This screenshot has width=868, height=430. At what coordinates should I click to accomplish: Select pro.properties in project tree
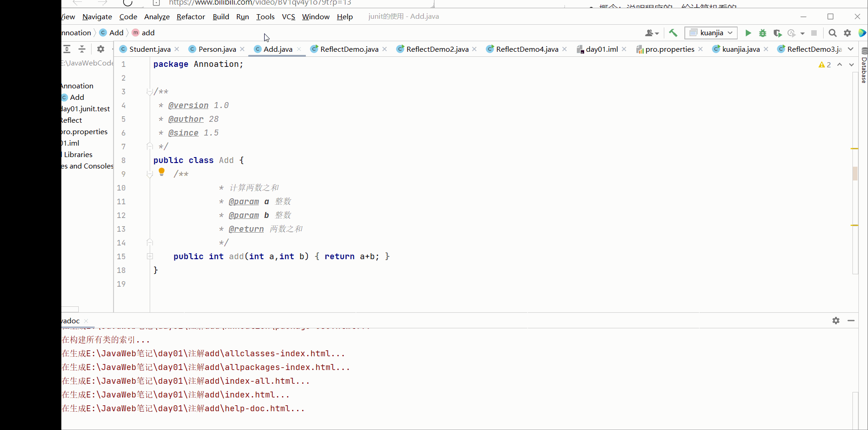coord(85,131)
